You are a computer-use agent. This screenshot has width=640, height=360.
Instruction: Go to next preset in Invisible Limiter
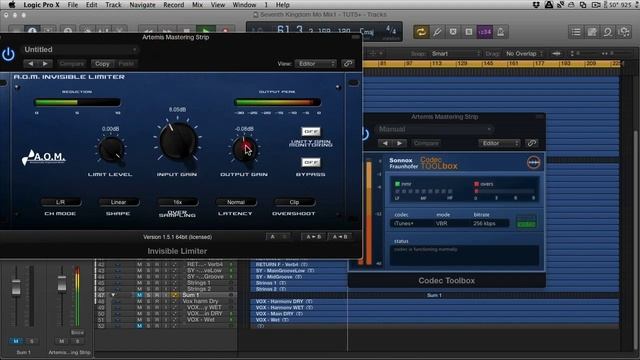point(45,64)
